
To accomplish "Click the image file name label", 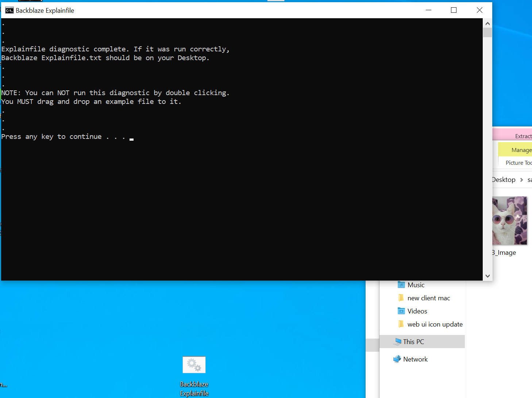I will [x=504, y=253].
